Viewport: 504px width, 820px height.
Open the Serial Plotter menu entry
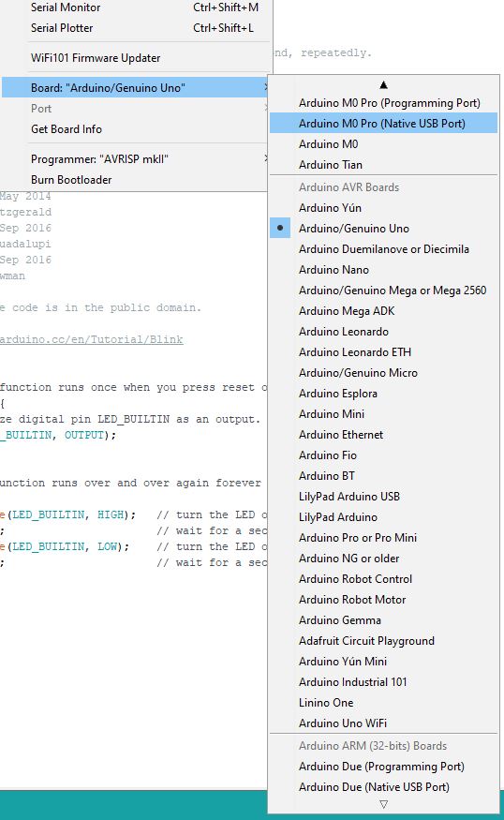coord(136,28)
